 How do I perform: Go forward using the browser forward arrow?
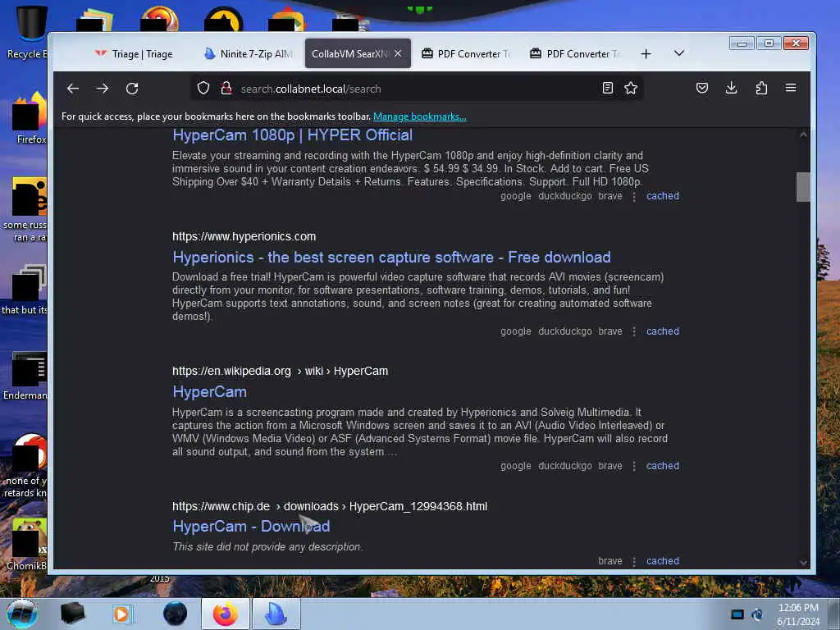click(x=103, y=89)
